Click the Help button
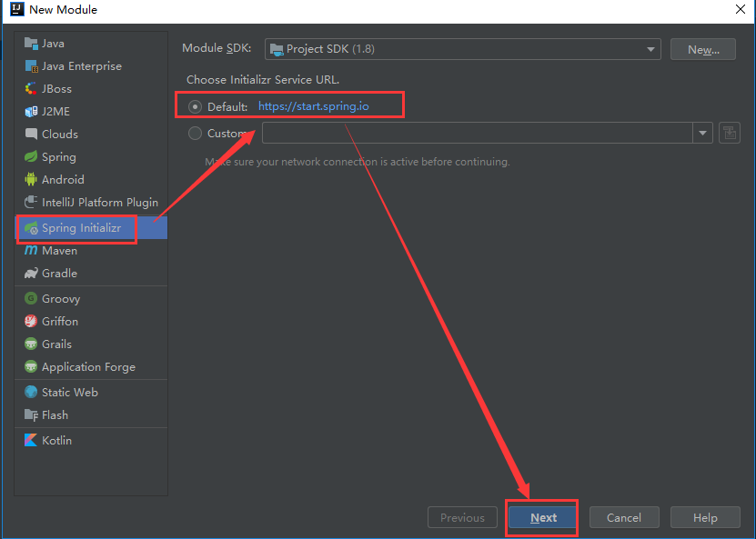The width and height of the screenshot is (756, 539). (705, 517)
